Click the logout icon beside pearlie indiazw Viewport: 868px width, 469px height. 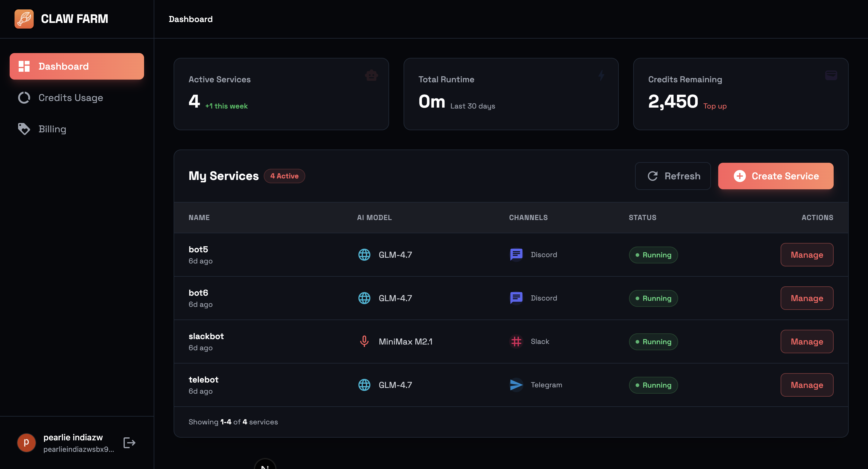(129, 443)
